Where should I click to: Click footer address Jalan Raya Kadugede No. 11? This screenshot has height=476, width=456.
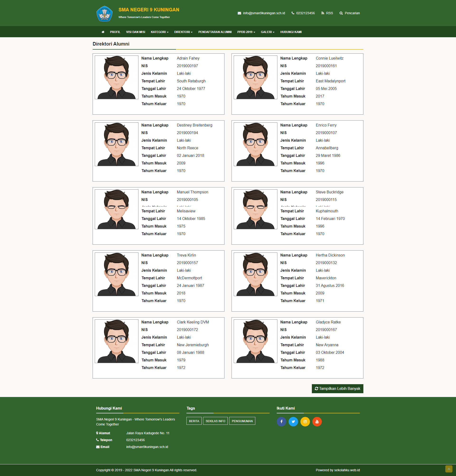(x=147, y=433)
